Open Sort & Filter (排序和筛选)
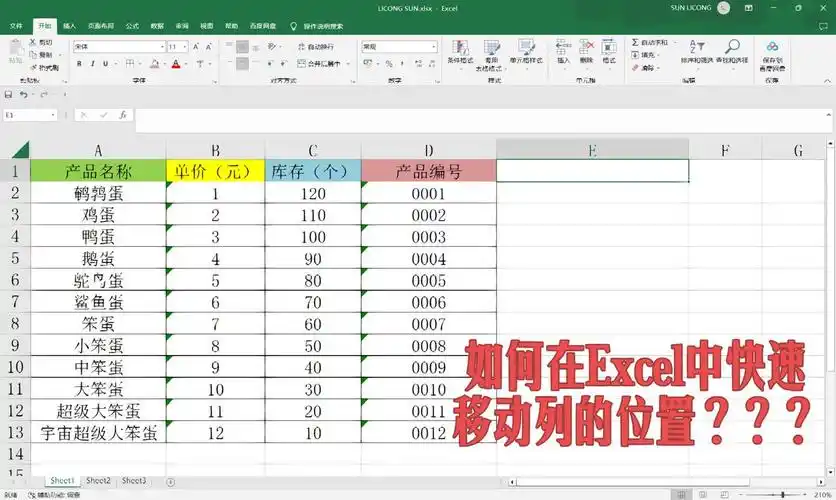The width and height of the screenshot is (836, 500). point(697,52)
